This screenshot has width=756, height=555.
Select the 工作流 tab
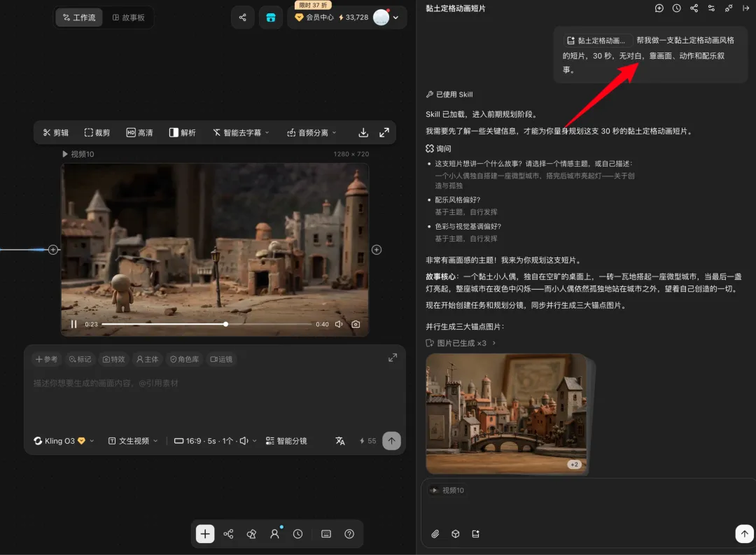pyautogui.click(x=79, y=17)
